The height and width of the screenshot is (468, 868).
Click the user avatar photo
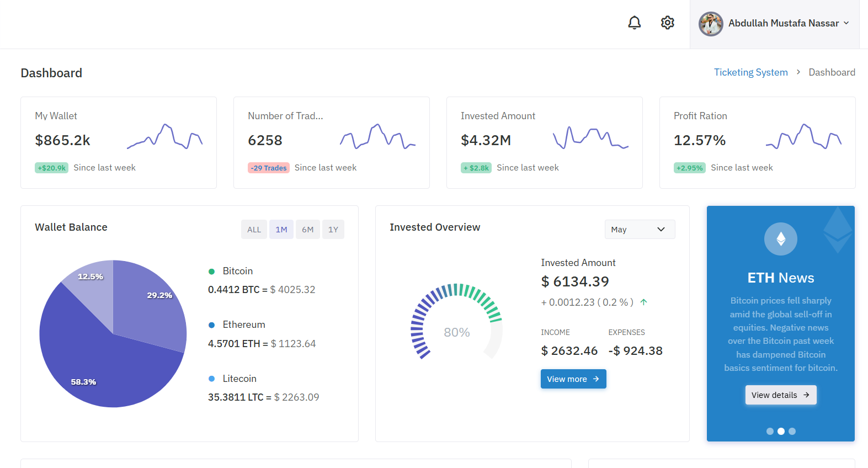click(711, 24)
